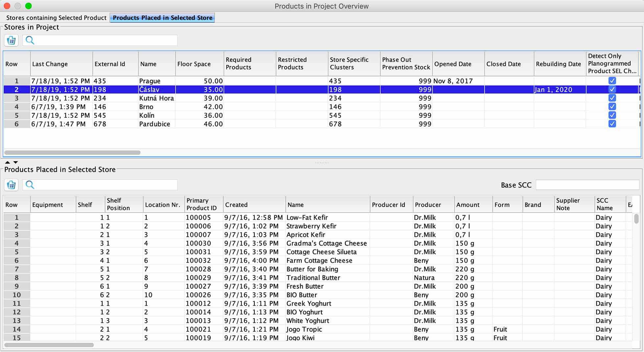Click the magnifier icon in Products Placed panel
This screenshot has height=352, width=644.
click(x=30, y=185)
